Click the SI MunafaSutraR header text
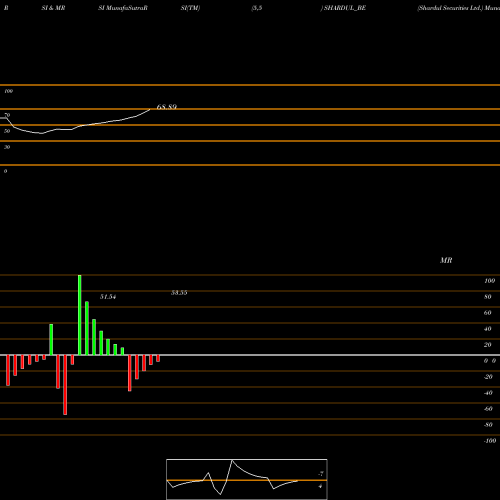Screen dimensions: 500x500 [x=123, y=8]
